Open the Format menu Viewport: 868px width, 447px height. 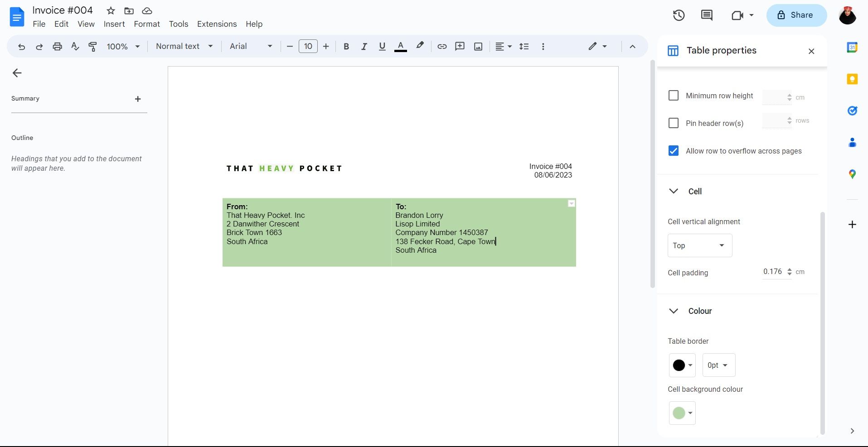coord(147,24)
